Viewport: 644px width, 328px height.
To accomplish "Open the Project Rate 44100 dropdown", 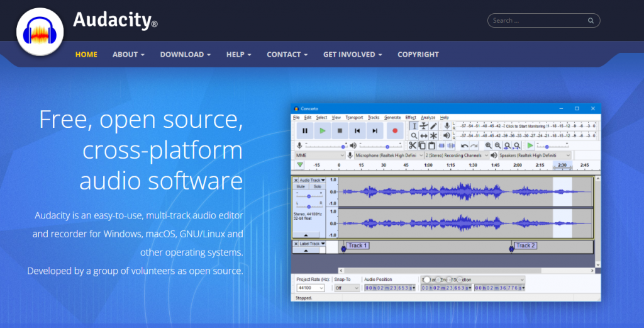I will pyautogui.click(x=311, y=288).
